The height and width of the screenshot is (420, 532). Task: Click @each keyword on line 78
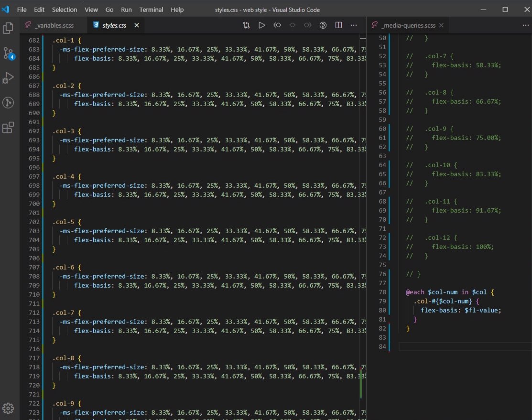[415, 292]
